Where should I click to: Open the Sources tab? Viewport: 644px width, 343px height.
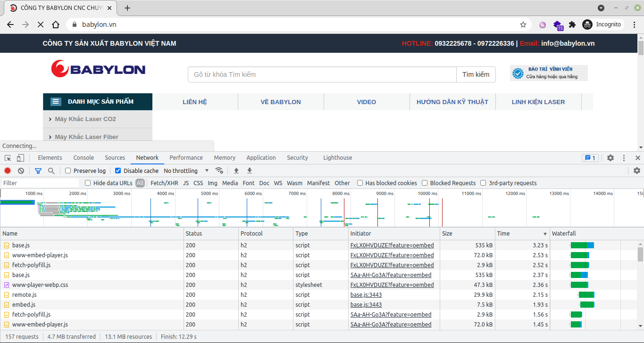point(115,158)
